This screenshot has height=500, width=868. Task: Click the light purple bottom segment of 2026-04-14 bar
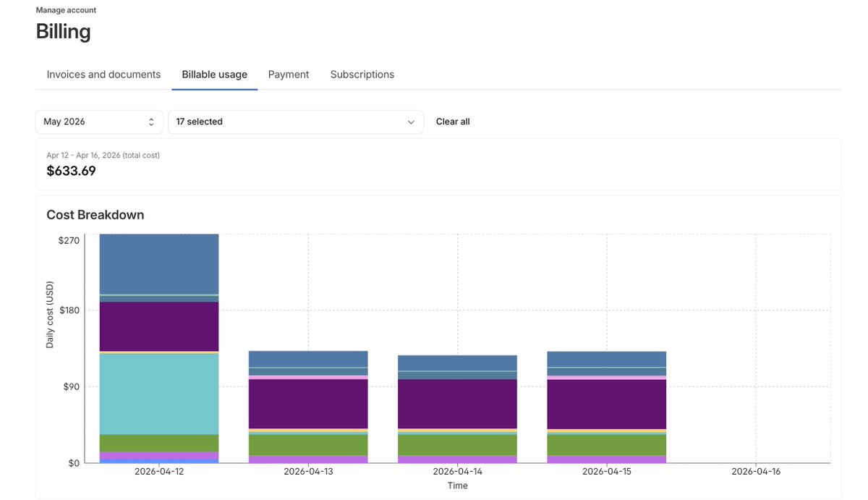[x=458, y=459]
